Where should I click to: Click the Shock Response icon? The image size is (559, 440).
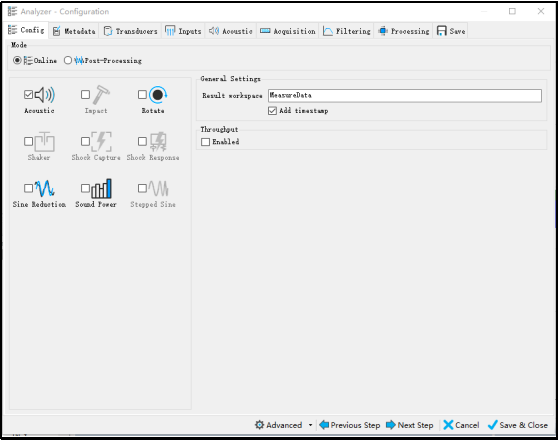tap(158, 142)
